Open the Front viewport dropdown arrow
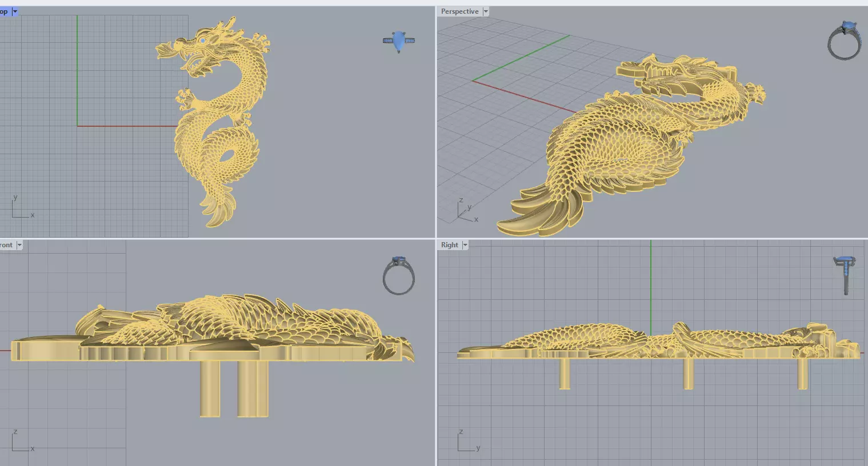 point(19,245)
